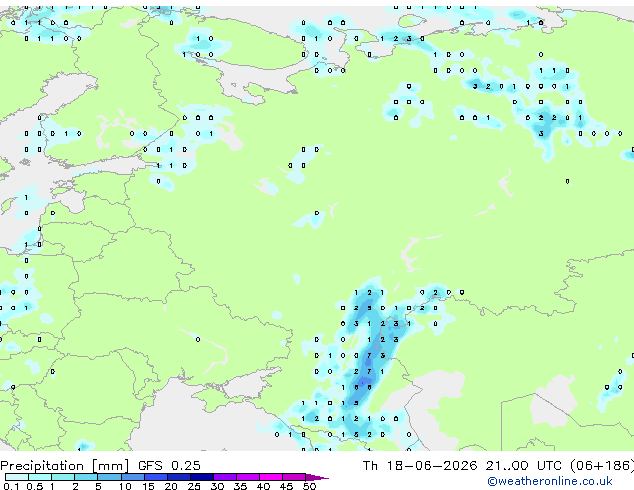Click the "30" legend scale label

coord(217,486)
